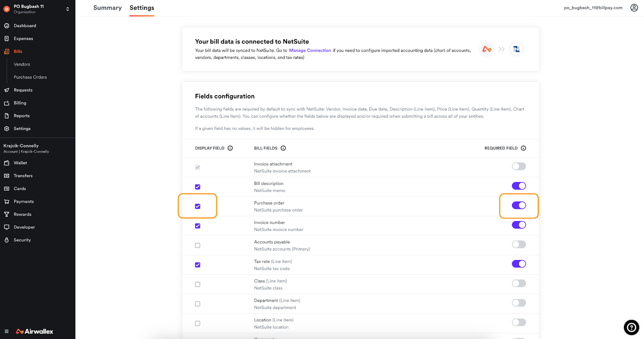This screenshot has height=339, width=644.
Task: Click the Purchase order field label
Action: (269, 203)
